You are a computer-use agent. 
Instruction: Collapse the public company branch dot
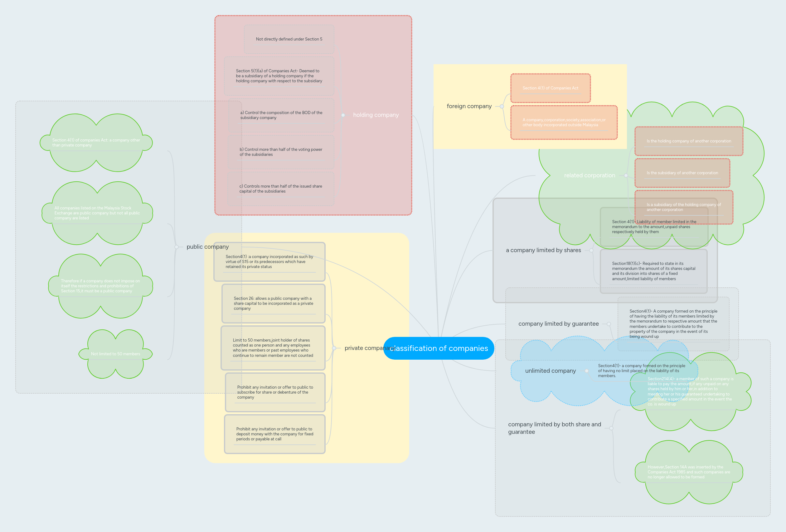177,247
